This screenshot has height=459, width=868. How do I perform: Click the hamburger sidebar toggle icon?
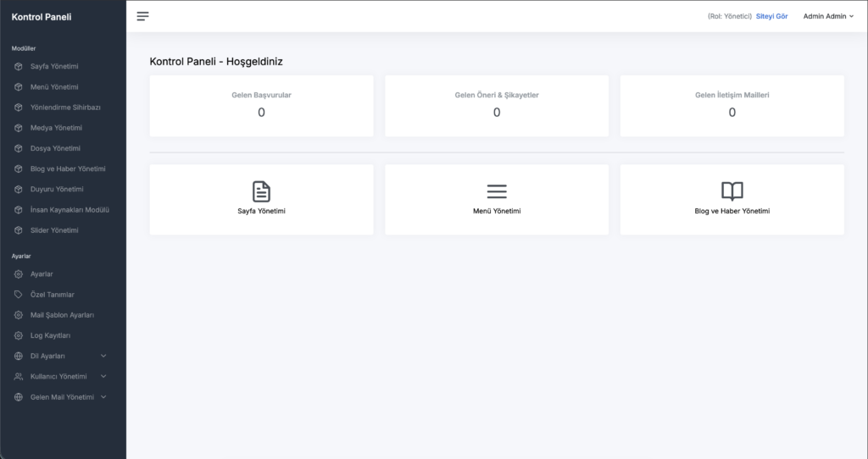tap(142, 16)
